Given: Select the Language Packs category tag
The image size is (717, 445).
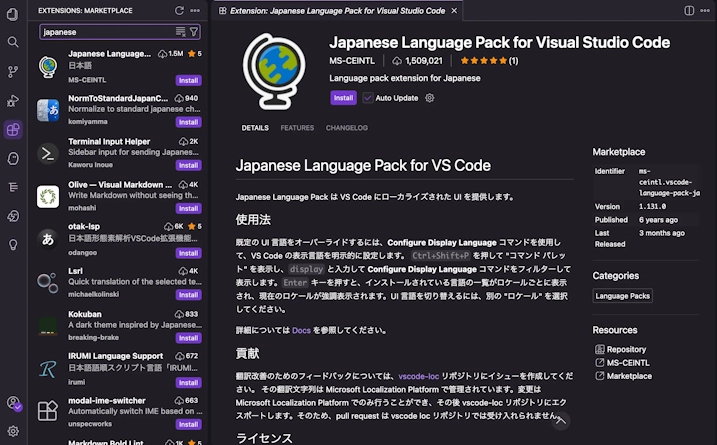Looking at the screenshot, I should point(622,296).
